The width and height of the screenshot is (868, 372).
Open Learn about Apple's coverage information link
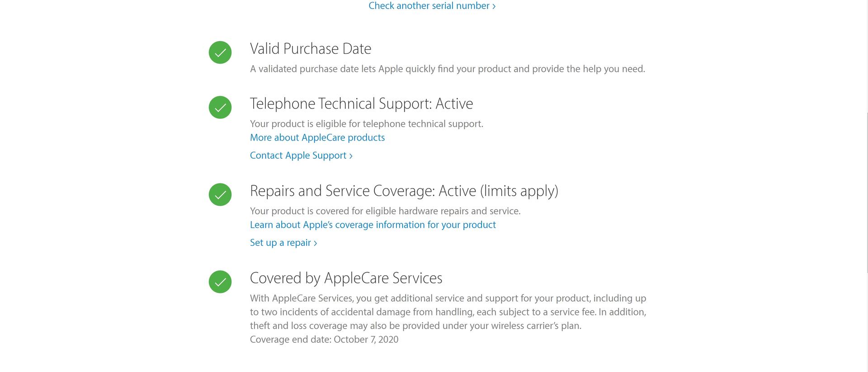tap(373, 225)
